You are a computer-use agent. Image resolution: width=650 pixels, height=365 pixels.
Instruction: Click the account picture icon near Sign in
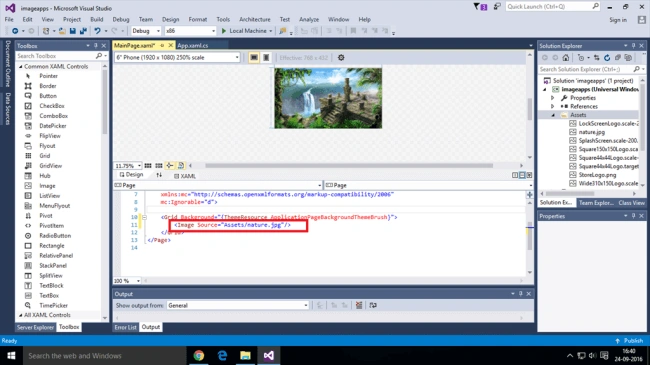pos(642,19)
